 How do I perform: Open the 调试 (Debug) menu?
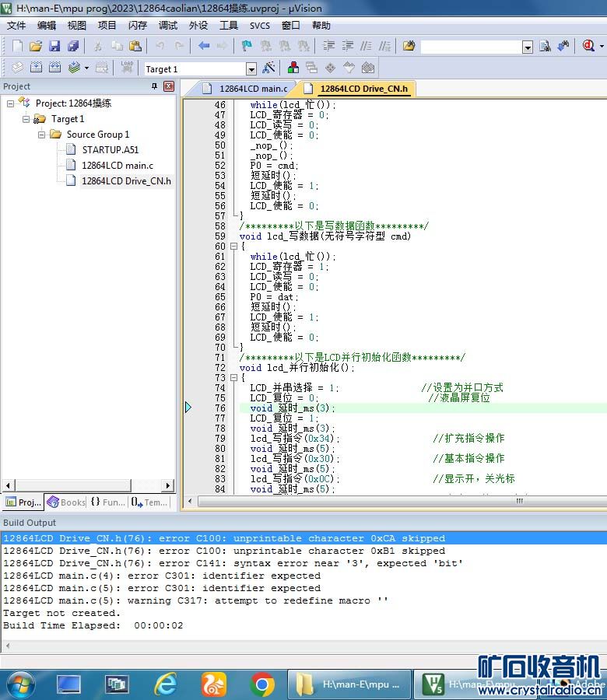click(x=168, y=26)
